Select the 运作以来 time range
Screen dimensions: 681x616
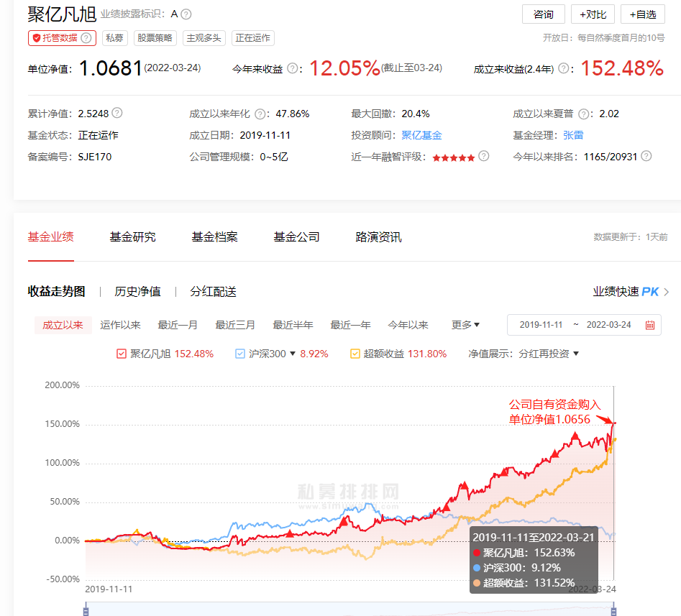click(x=120, y=325)
